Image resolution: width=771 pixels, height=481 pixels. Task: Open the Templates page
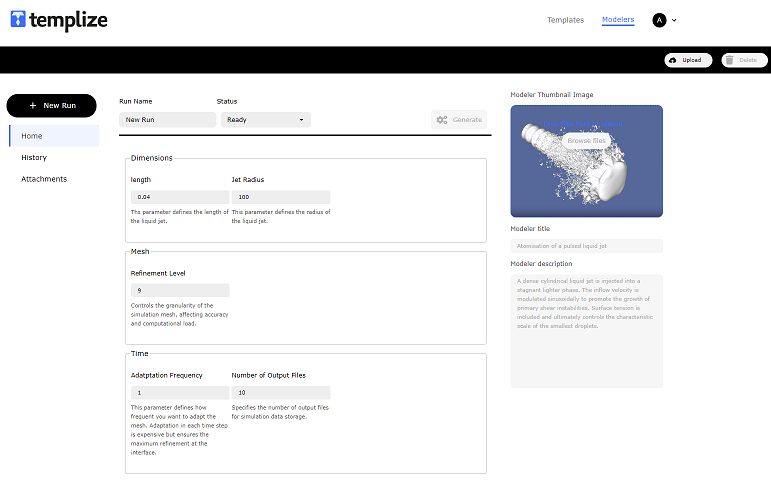[x=565, y=20]
